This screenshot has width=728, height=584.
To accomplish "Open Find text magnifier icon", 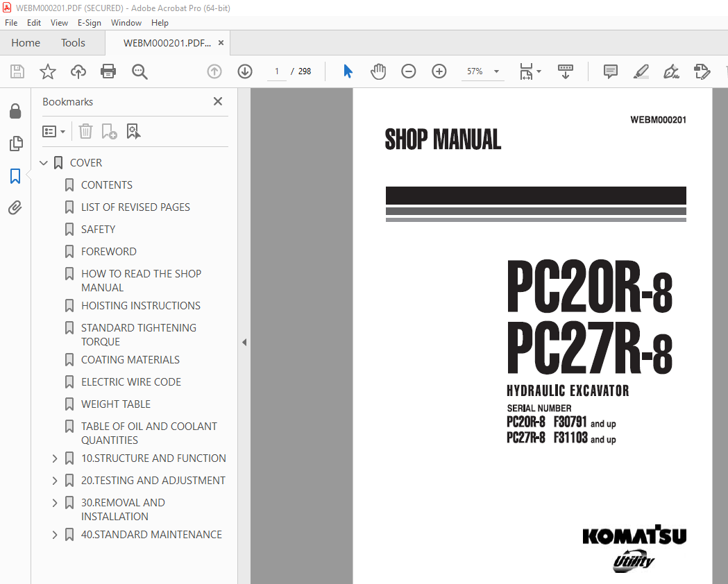I will tap(139, 71).
